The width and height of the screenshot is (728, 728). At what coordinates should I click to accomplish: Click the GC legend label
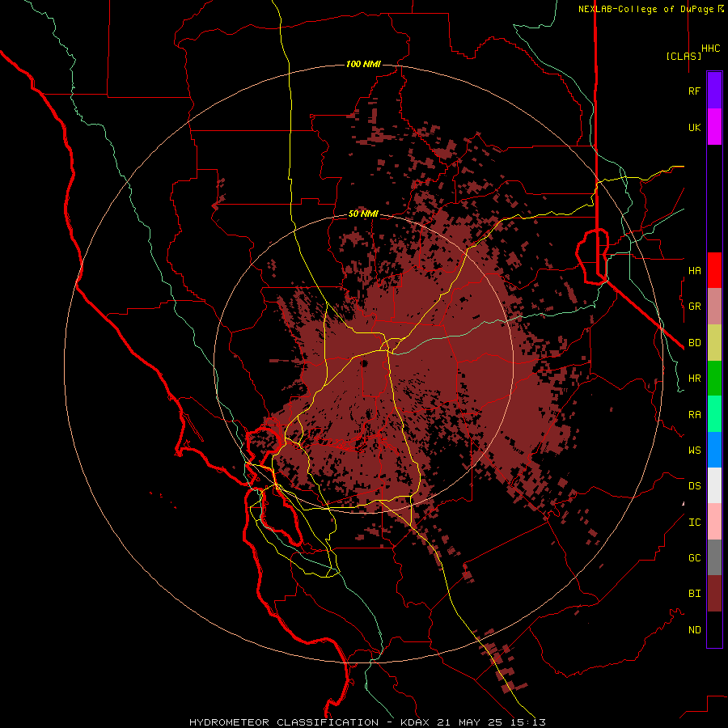pyautogui.click(x=695, y=557)
